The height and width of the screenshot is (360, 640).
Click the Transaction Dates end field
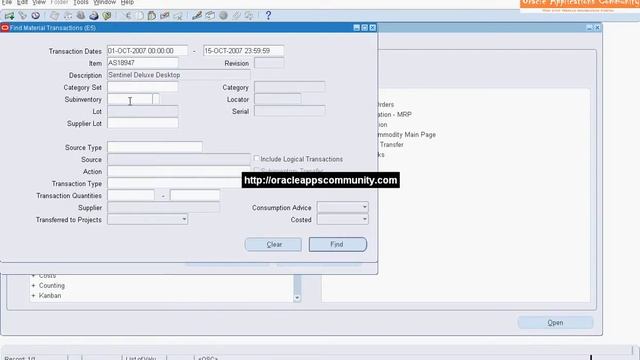(243, 51)
